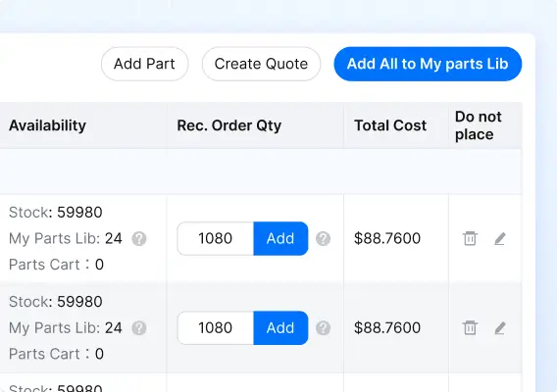Select $88.7600 total cost in second row
The image size is (557, 392).
(x=387, y=327)
